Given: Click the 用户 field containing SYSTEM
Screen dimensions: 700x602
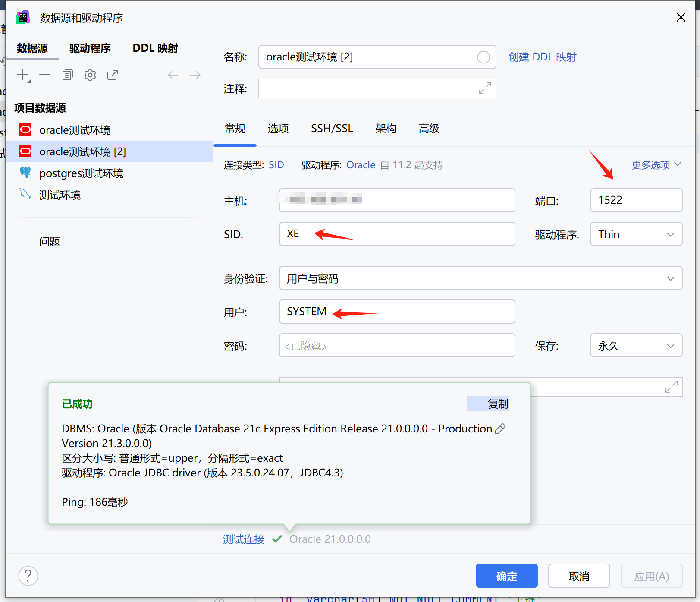Looking at the screenshot, I should (397, 312).
